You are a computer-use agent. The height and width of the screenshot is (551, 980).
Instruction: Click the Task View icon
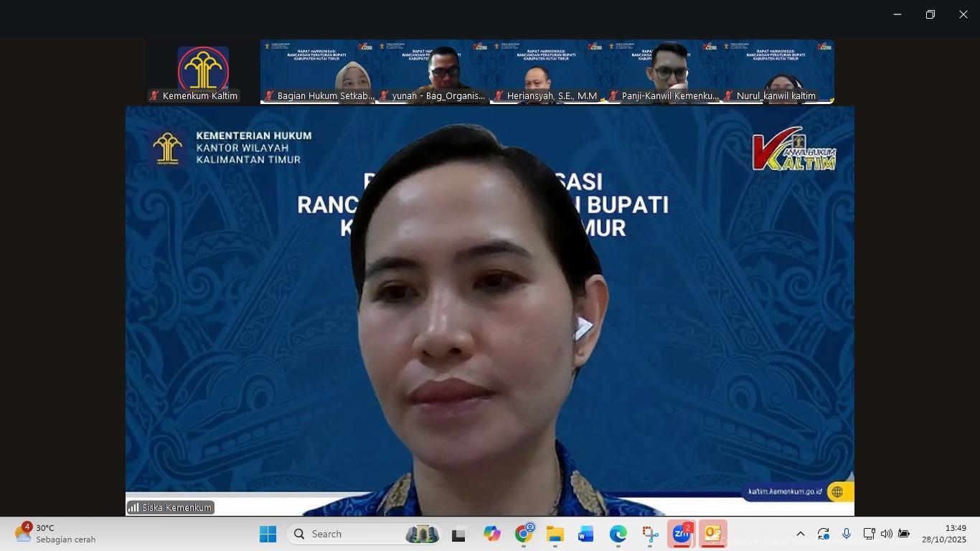coord(458,534)
